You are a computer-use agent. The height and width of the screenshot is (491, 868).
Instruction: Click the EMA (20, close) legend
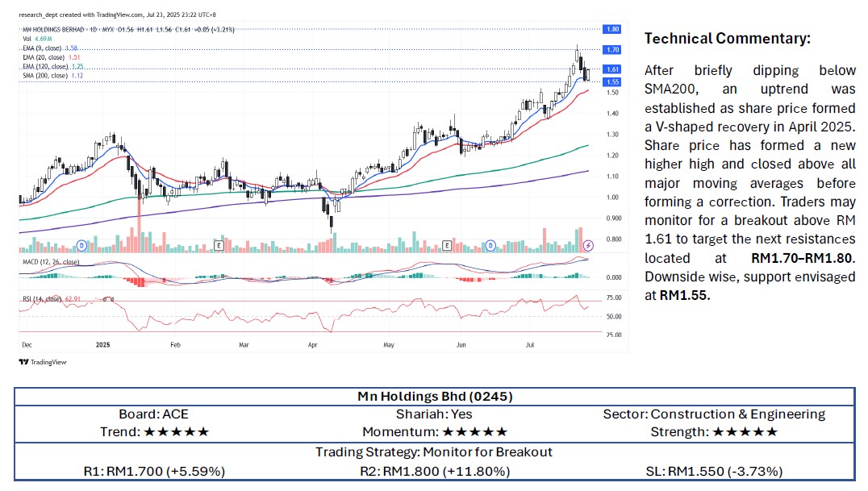(51, 57)
